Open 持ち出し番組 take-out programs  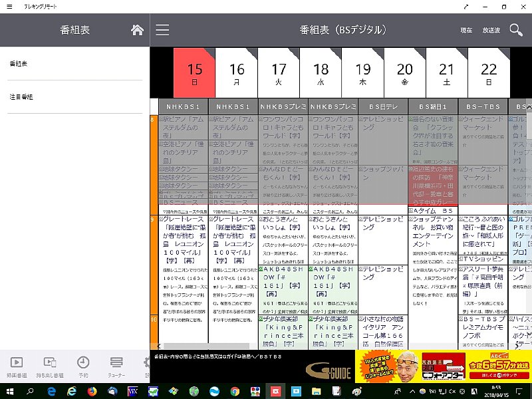click(x=50, y=367)
